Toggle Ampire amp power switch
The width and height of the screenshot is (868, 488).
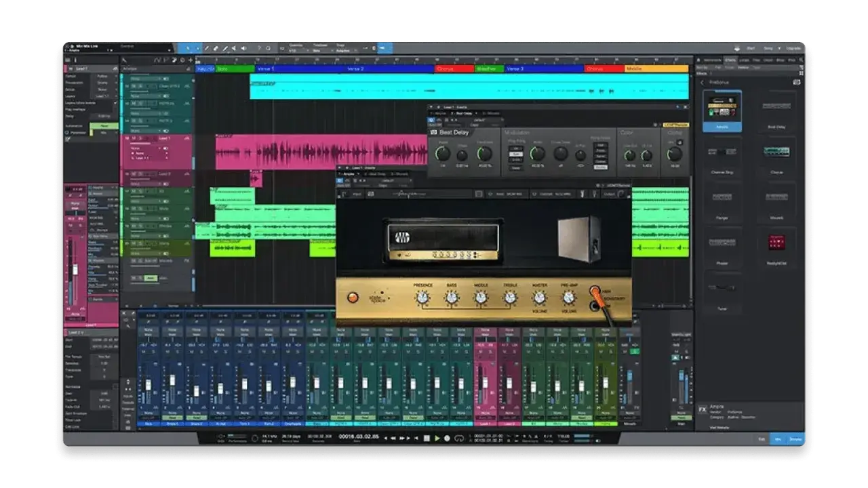(x=352, y=298)
